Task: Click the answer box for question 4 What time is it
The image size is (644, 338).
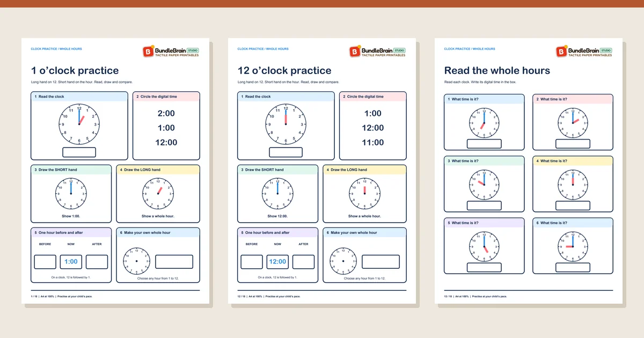Action: (x=573, y=205)
